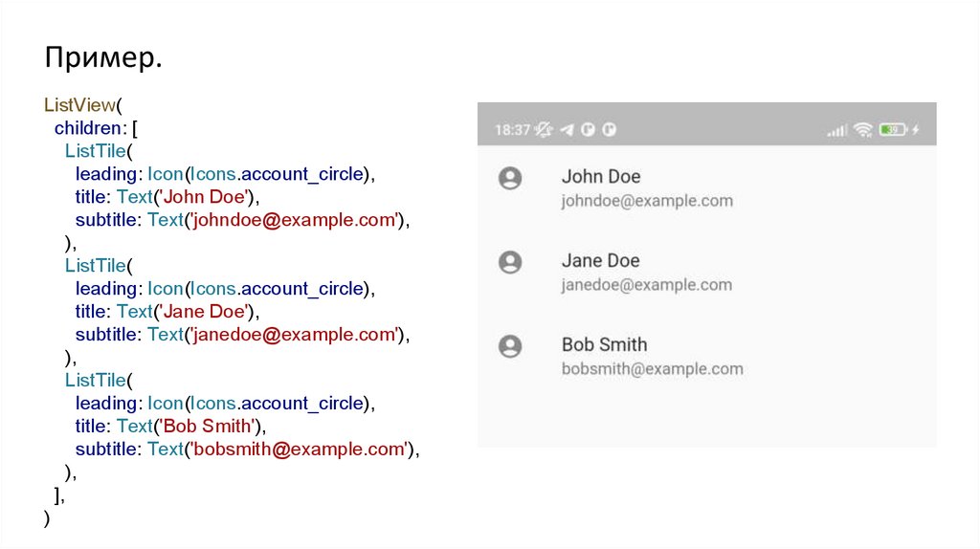Click the charging bolt icon next to battery
The width and height of the screenshot is (980, 549).
click(916, 130)
